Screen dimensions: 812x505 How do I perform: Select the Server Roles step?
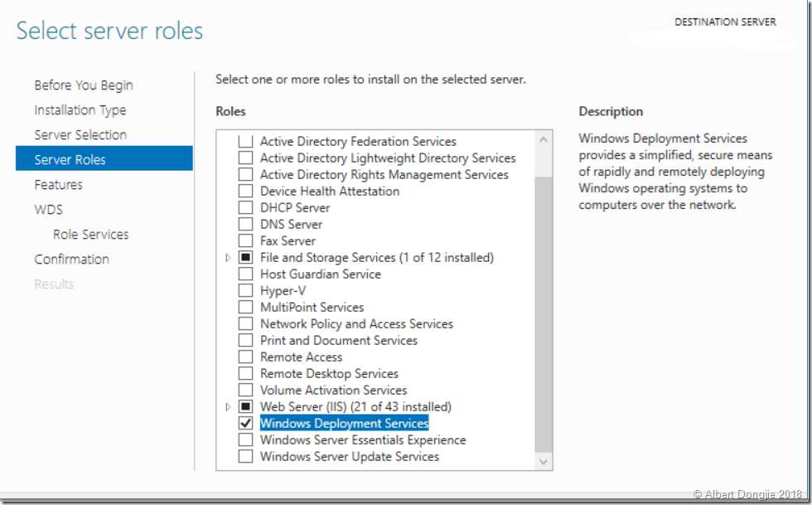[x=104, y=158]
